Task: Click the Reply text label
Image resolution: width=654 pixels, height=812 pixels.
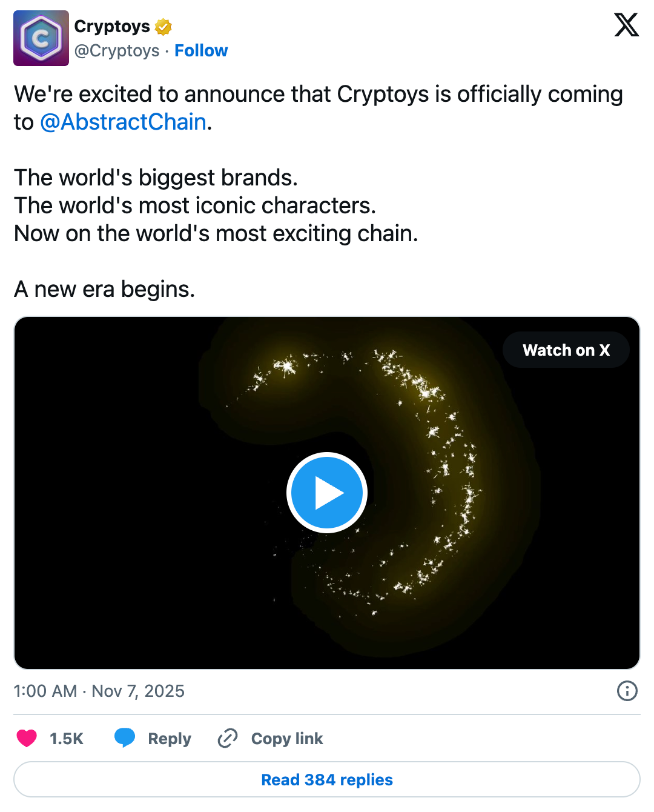Action: [170, 739]
